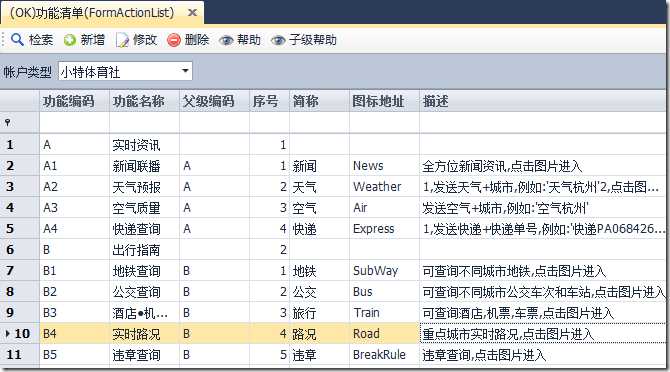Click the 简称 cell 旅行
The width and height of the screenshot is (670, 372).
click(320, 312)
